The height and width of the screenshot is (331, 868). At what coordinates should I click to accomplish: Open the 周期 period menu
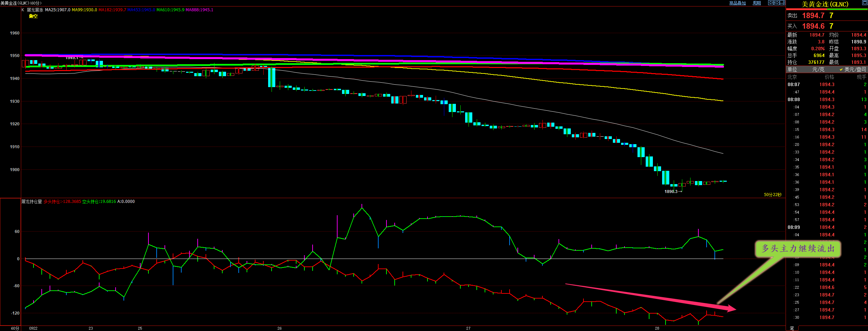757,3
